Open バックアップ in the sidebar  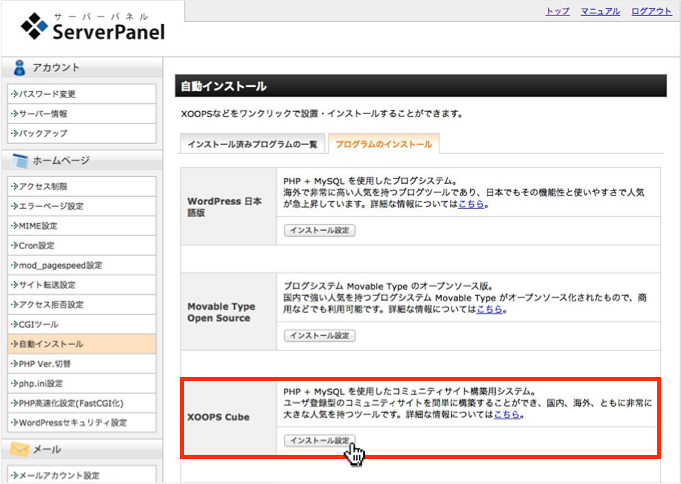click(x=82, y=133)
